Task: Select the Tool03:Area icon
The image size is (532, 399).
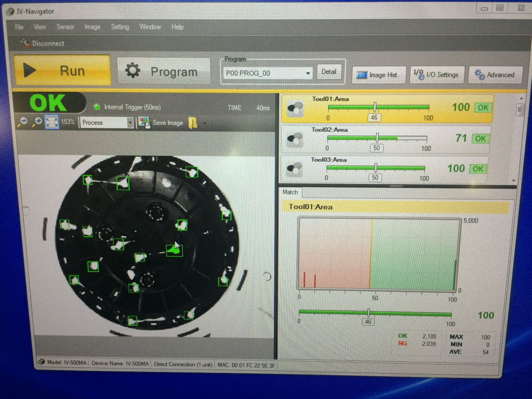Action: [294, 169]
